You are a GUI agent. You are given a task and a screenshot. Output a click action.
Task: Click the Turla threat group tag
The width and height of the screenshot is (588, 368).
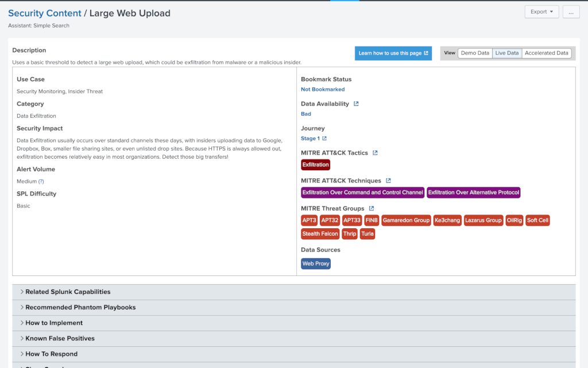tap(367, 234)
